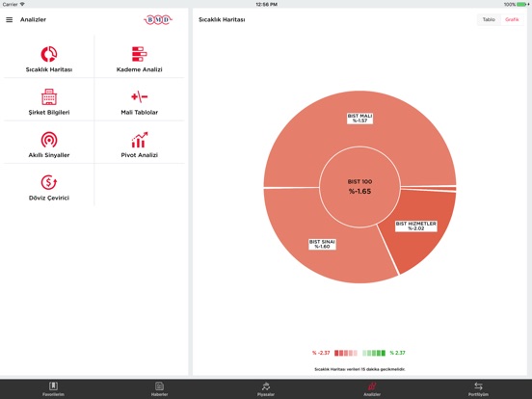Go to the Piyasalar tab

click(x=266, y=388)
